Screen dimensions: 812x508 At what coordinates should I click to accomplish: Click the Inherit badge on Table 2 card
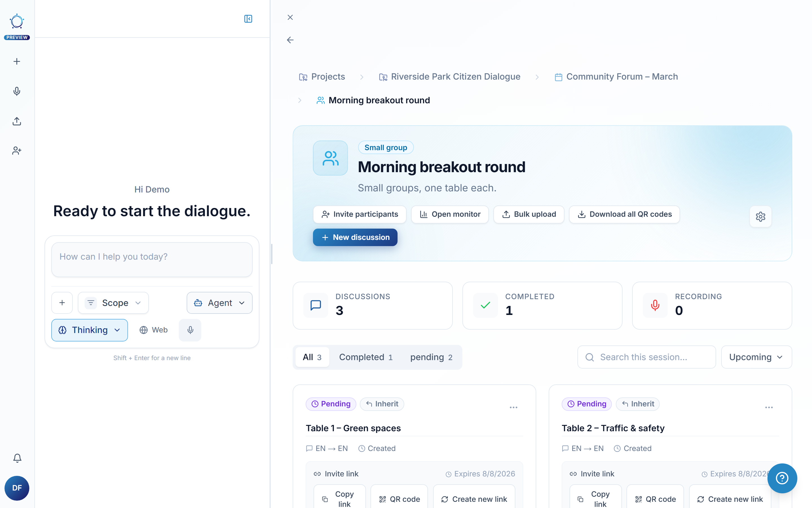(x=637, y=404)
